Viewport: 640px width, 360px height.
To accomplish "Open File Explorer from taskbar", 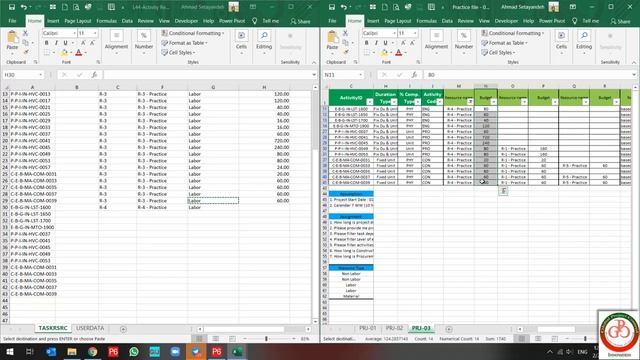I will click(x=72, y=352).
